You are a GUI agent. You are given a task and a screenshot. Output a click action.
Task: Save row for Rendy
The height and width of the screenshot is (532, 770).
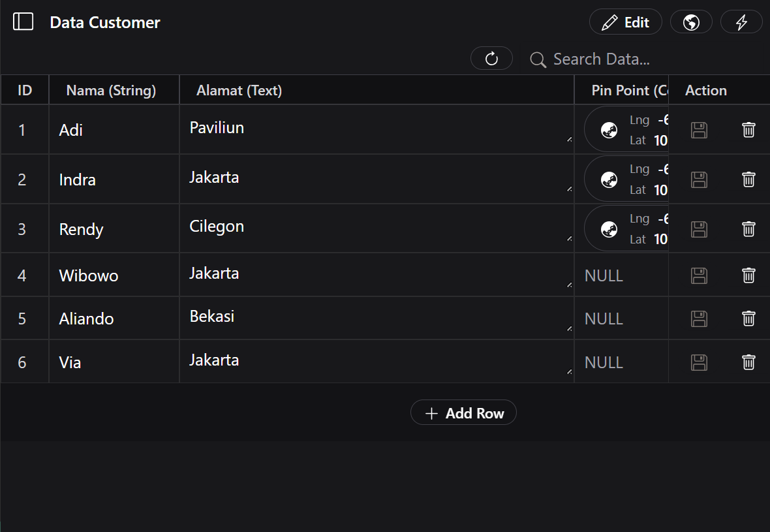(699, 229)
